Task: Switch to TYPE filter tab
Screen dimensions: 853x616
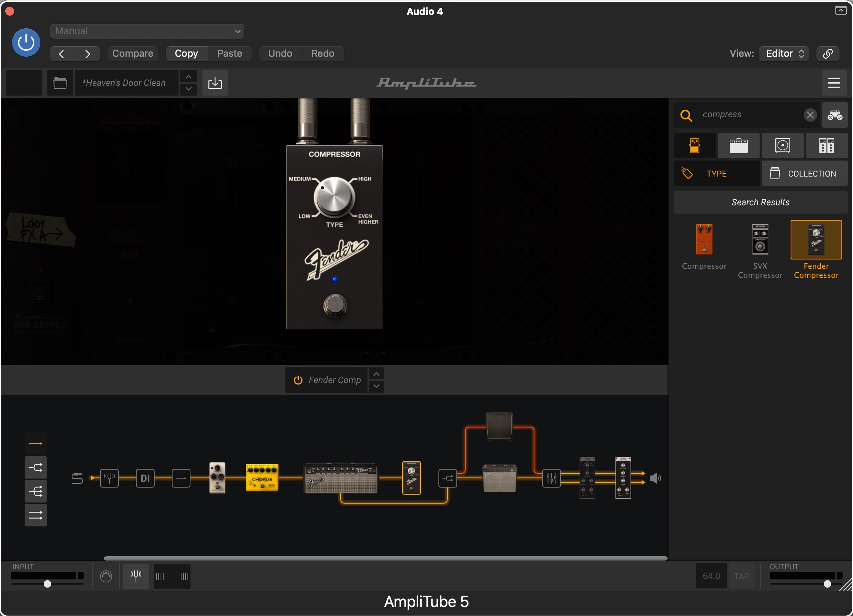Action: pyautogui.click(x=716, y=173)
